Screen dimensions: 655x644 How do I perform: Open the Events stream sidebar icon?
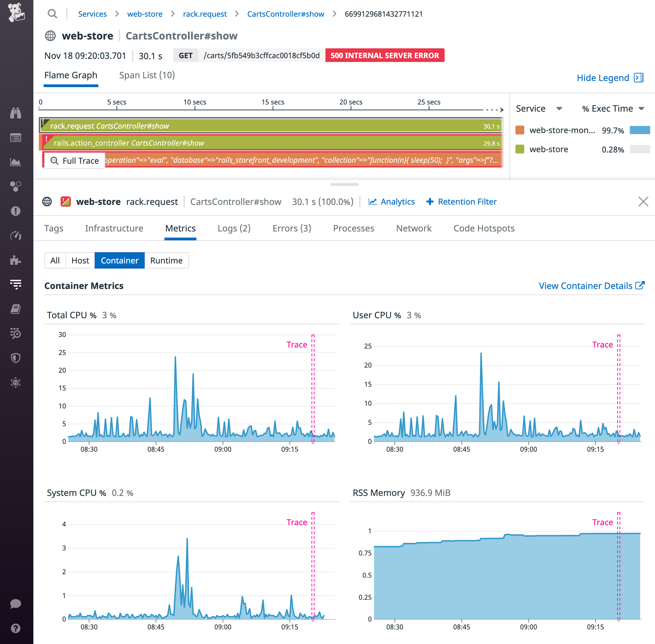[x=16, y=138]
